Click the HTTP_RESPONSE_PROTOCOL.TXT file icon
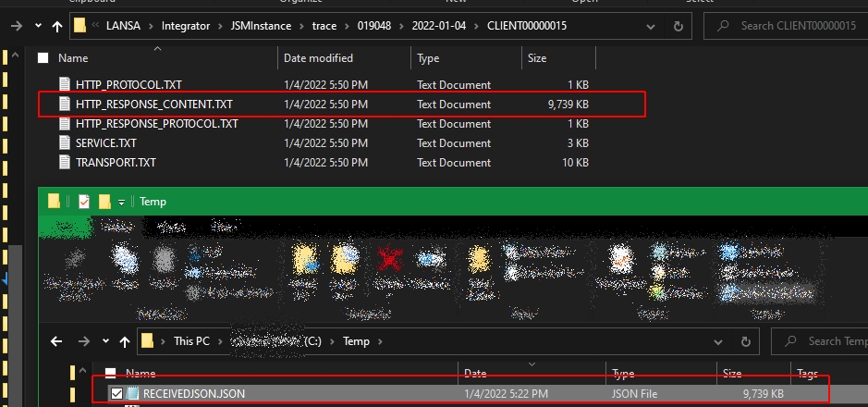868x407 pixels. 66,123
